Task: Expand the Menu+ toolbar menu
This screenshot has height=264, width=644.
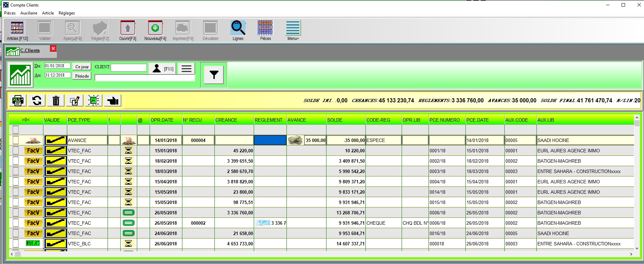Action: pyautogui.click(x=293, y=30)
